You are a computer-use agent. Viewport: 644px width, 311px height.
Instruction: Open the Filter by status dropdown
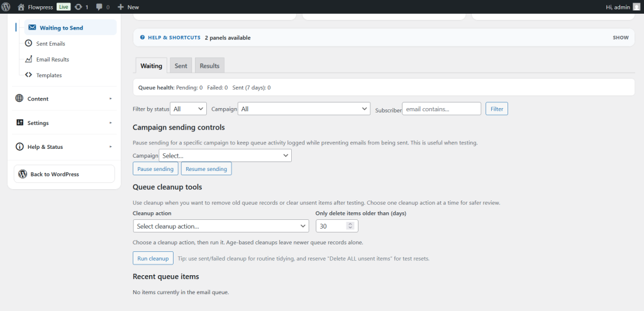(x=188, y=109)
